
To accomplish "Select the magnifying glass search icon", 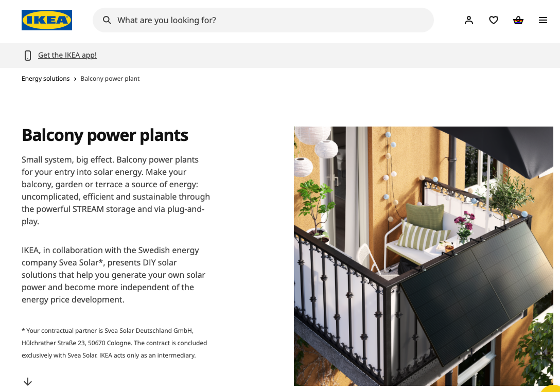I will (107, 20).
